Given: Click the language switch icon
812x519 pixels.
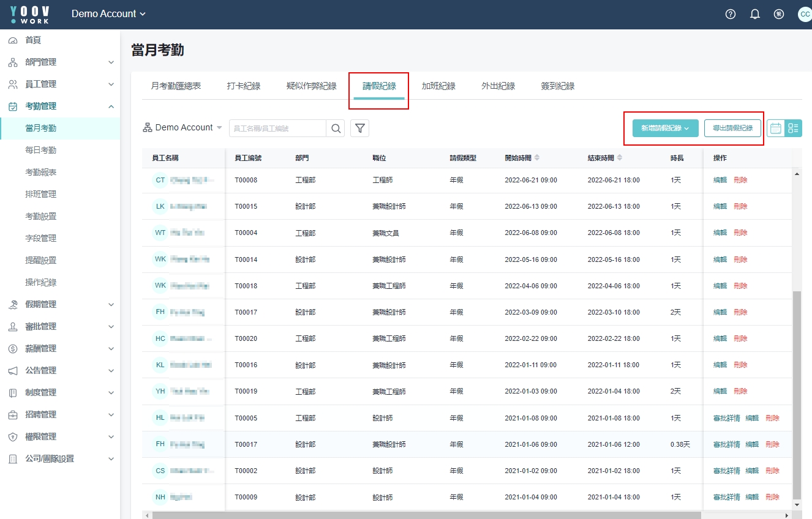Looking at the screenshot, I should tap(779, 14).
